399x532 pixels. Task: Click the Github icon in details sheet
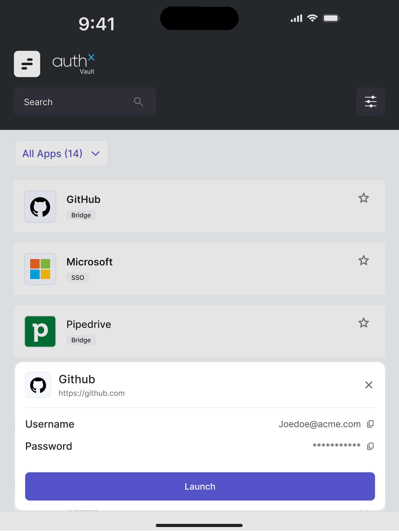tap(38, 385)
